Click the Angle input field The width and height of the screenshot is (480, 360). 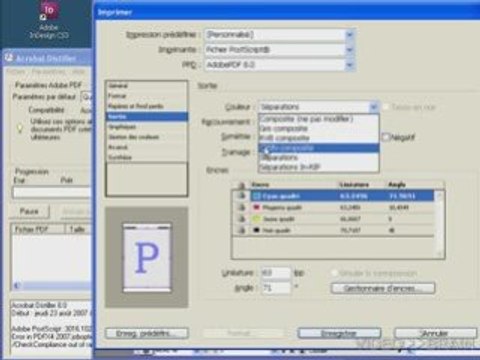[x=276, y=288]
